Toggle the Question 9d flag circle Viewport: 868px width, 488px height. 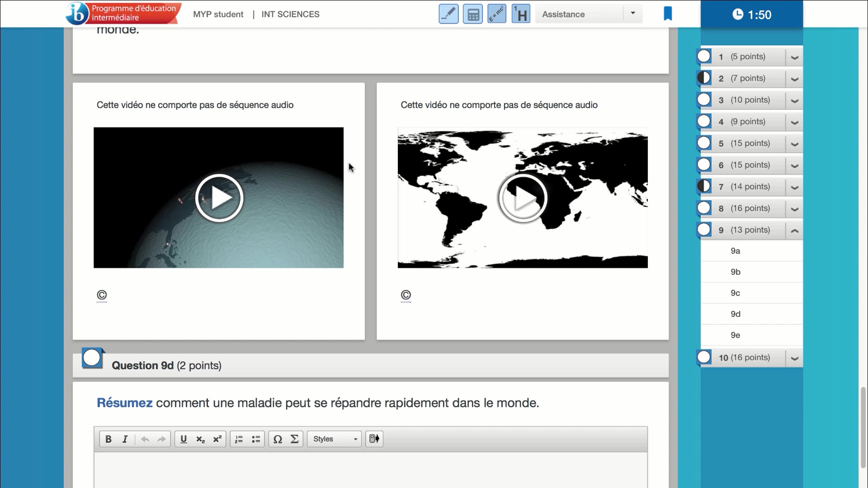[92, 358]
